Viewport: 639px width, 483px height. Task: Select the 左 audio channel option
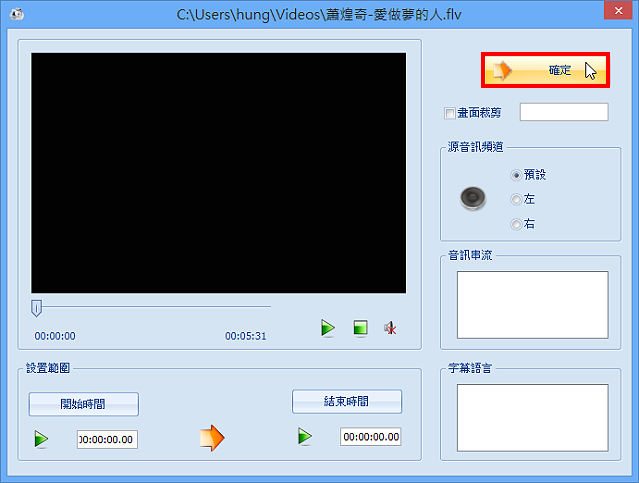pyautogui.click(x=516, y=199)
